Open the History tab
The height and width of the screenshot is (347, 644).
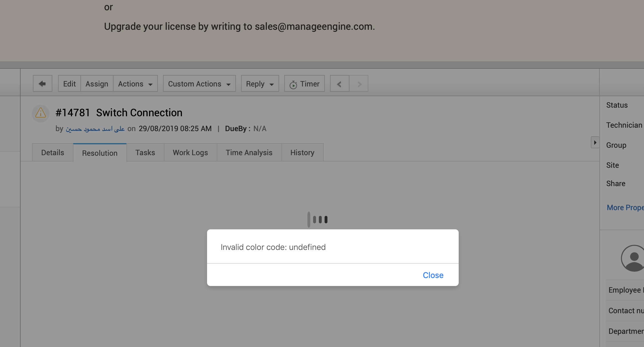tap(302, 153)
